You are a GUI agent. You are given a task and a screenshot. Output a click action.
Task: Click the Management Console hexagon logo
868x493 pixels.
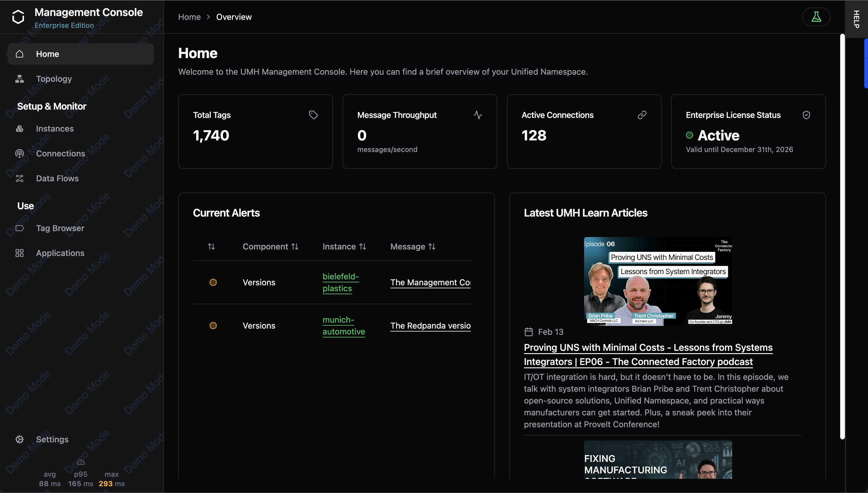(18, 17)
